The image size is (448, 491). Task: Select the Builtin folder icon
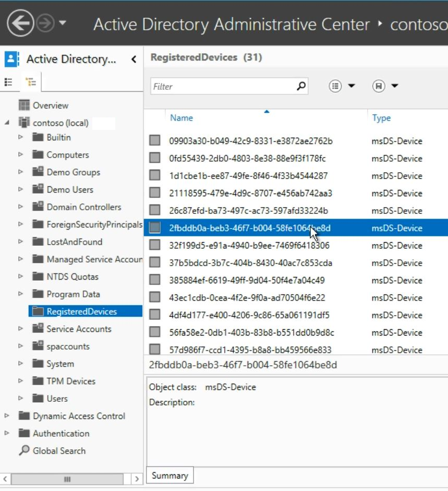38,137
